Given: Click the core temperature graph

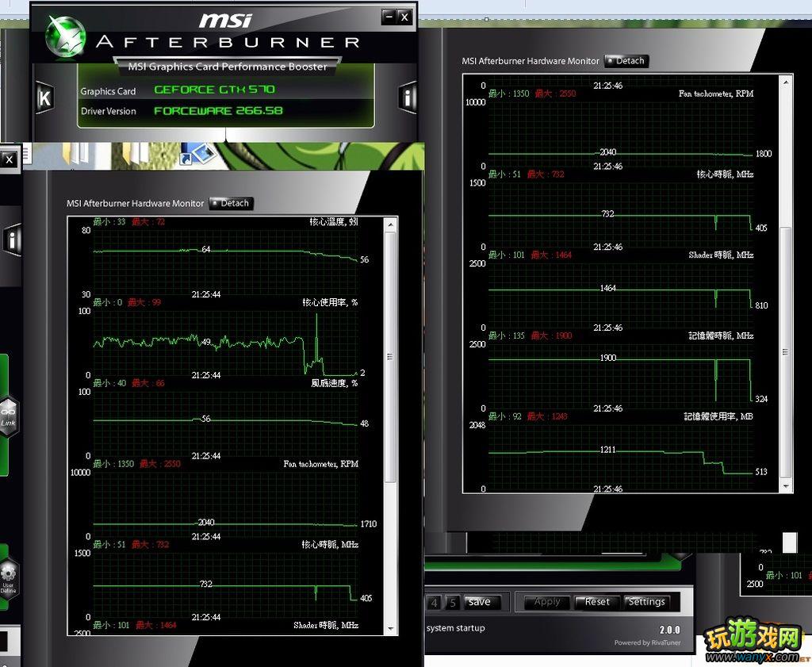Looking at the screenshot, I should point(225,262).
